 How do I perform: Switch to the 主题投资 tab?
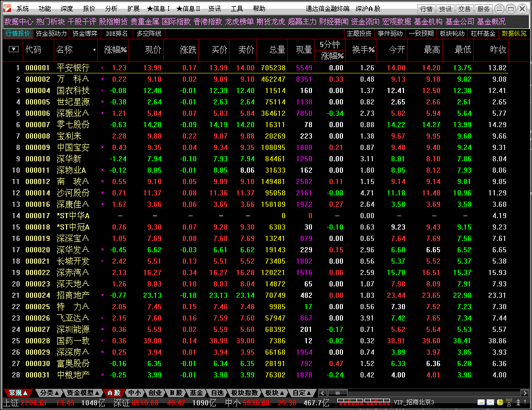359,34
